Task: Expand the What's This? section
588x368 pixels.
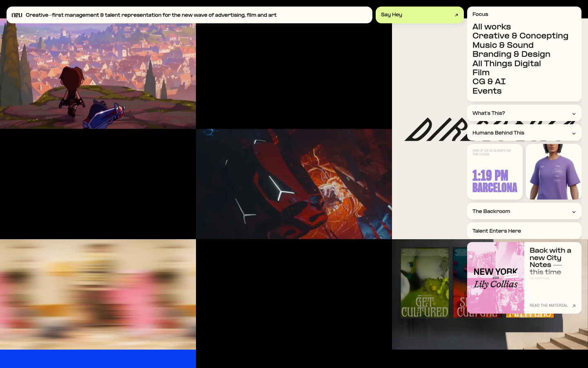Action: tap(524, 113)
